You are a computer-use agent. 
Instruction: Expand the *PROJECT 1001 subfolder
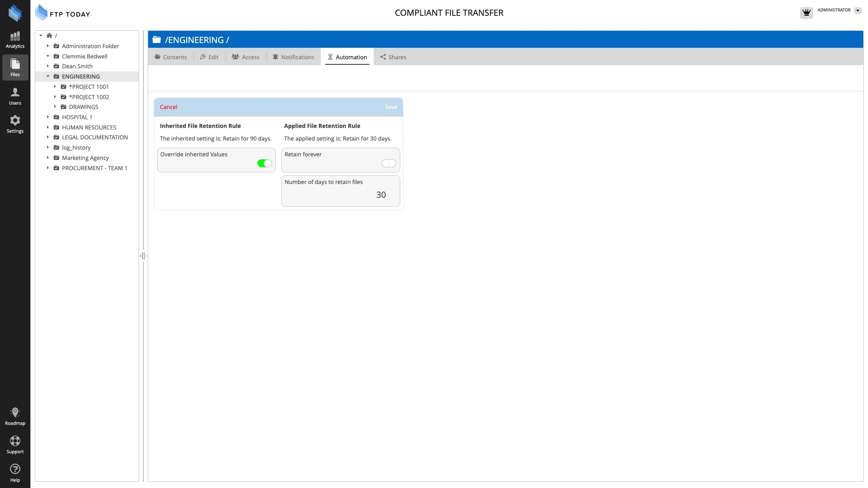[x=55, y=86]
